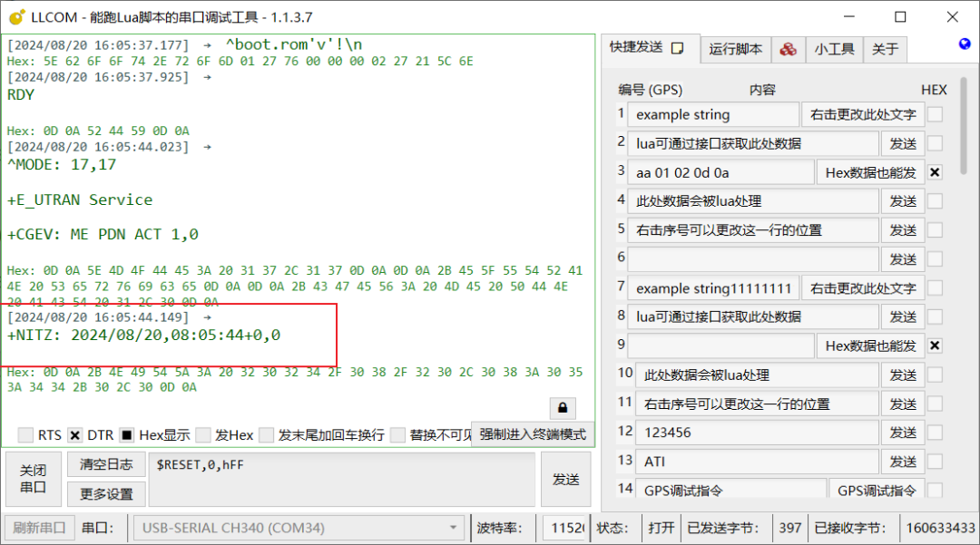
Task: Send row 4 此处数据会被lua处理
Action: pyautogui.click(x=903, y=201)
